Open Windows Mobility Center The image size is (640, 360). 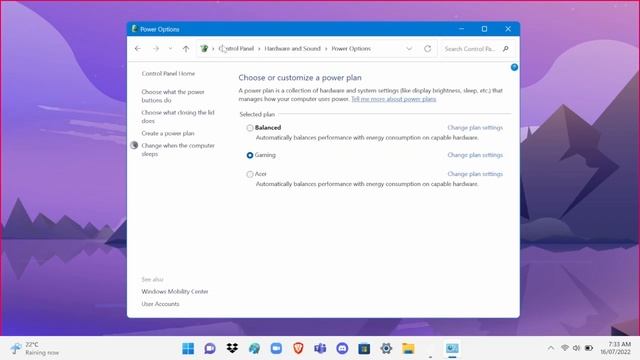coord(175,291)
